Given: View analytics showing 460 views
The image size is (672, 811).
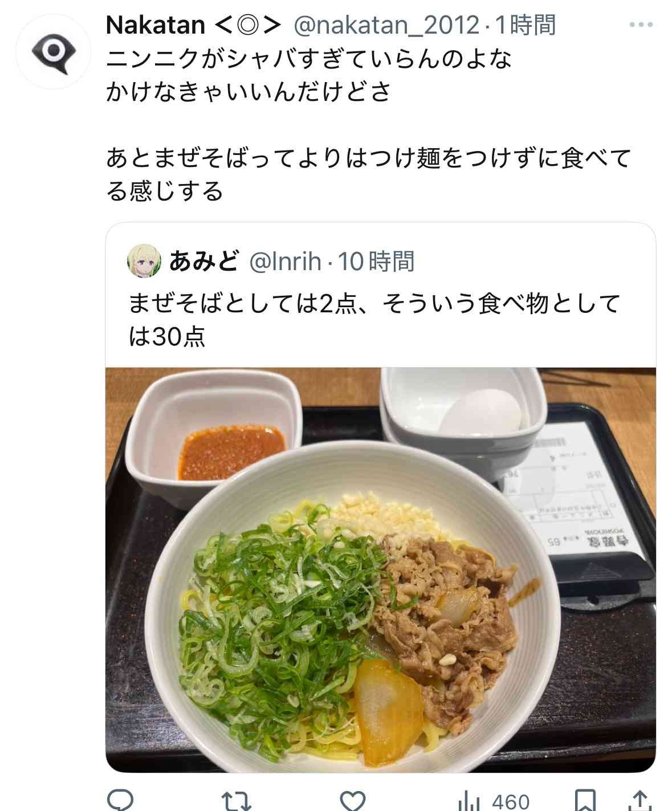Looking at the screenshot, I should pos(492,801).
